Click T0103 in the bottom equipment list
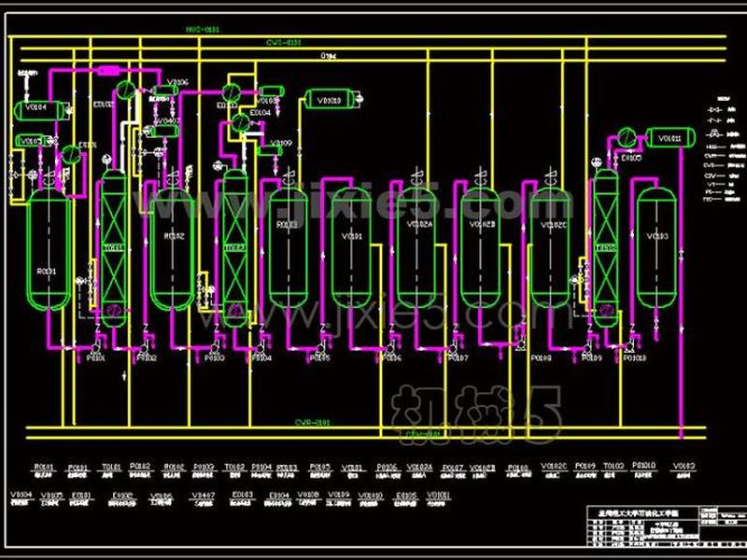 pyautogui.click(x=614, y=466)
